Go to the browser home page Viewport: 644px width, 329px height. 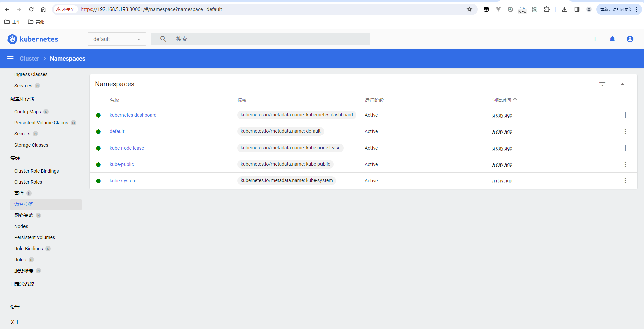[43, 9]
